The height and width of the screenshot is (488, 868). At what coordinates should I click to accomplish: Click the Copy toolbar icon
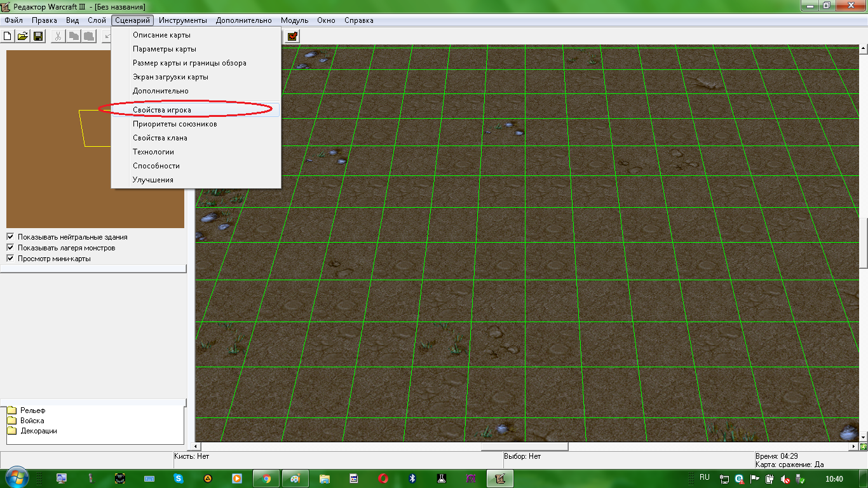[74, 36]
